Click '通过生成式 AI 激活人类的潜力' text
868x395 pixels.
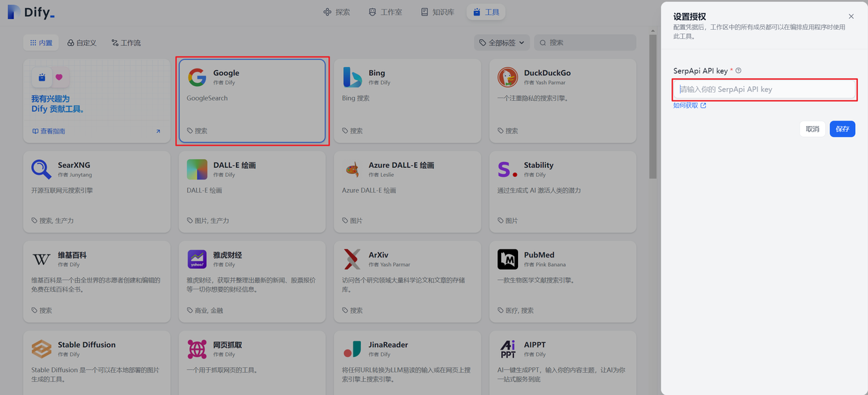point(539,190)
